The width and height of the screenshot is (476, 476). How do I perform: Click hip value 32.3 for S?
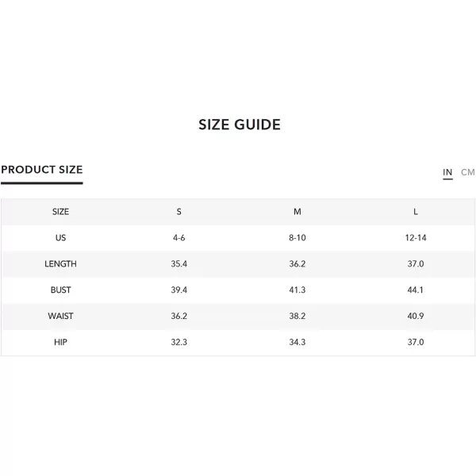coord(178,342)
